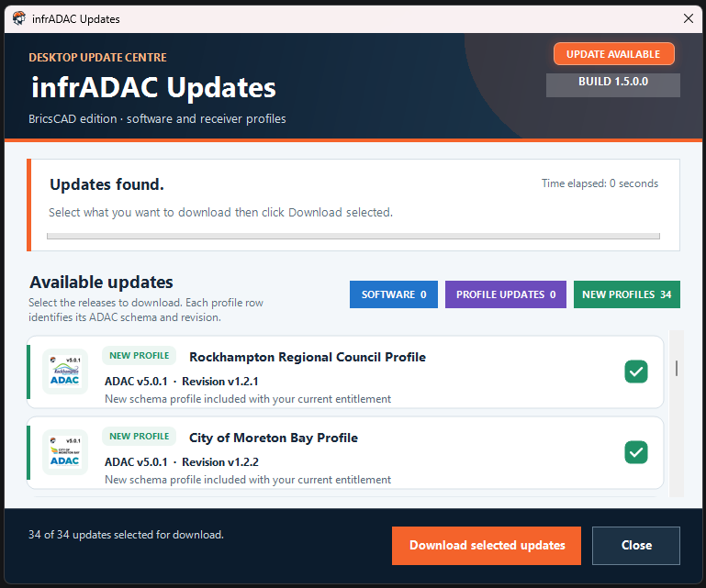Click the BUILD 1.5.0.0 label
706x588 pixels.
coord(612,84)
